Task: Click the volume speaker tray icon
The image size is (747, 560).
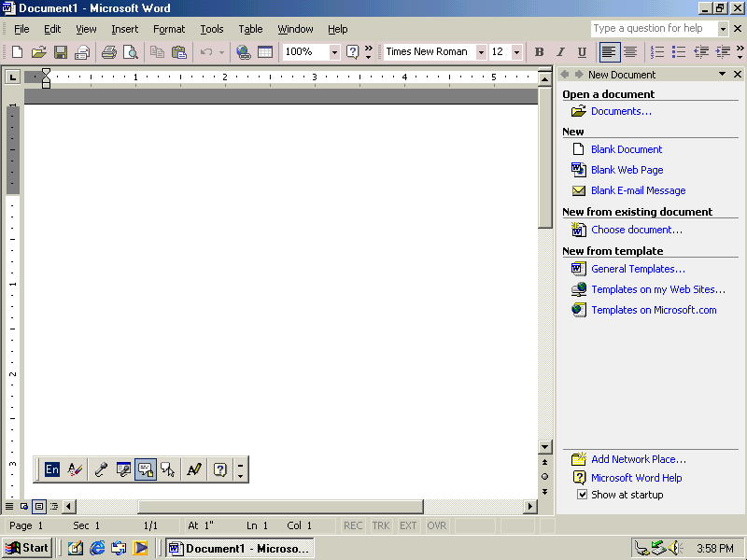Action: pos(676,548)
